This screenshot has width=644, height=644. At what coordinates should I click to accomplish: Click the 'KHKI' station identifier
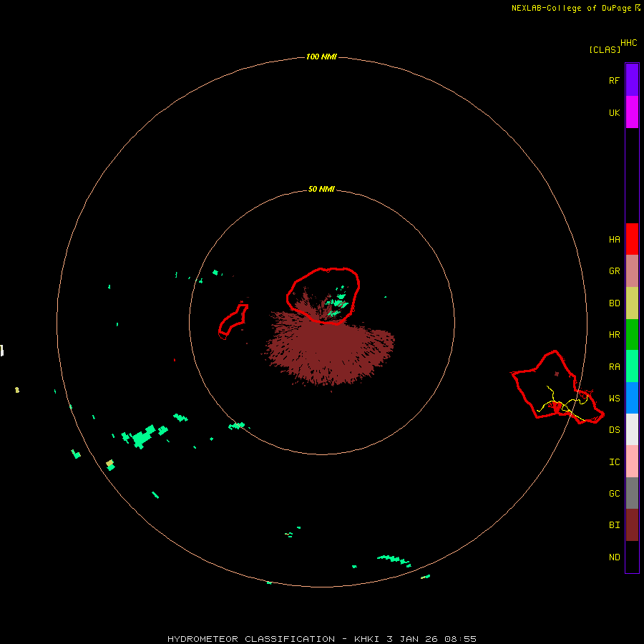(x=367, y=639)
